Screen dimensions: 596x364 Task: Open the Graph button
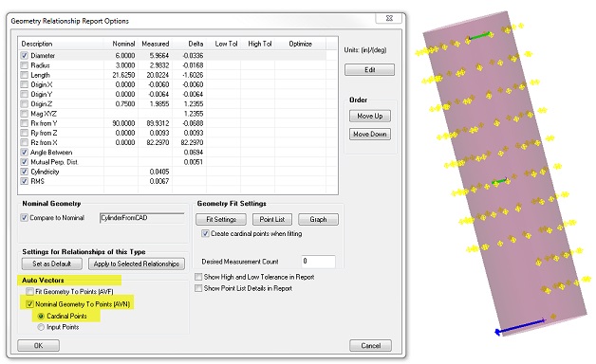[318, 219]
